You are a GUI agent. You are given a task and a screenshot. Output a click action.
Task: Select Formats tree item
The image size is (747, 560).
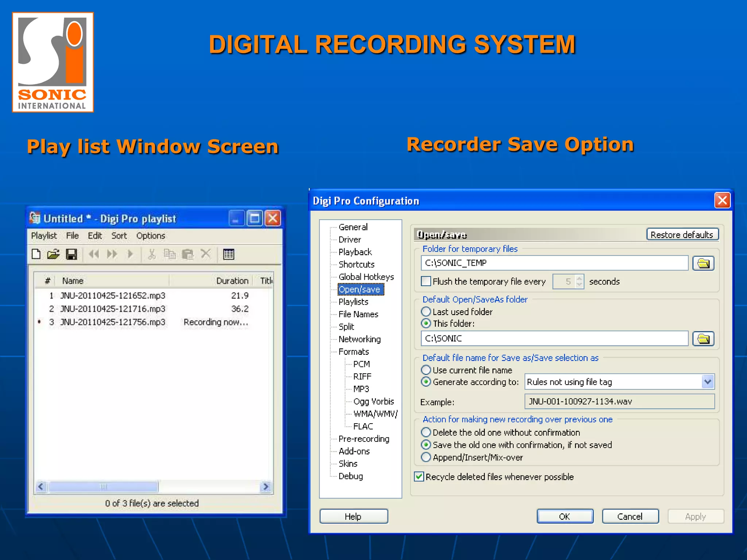point(354,351)
